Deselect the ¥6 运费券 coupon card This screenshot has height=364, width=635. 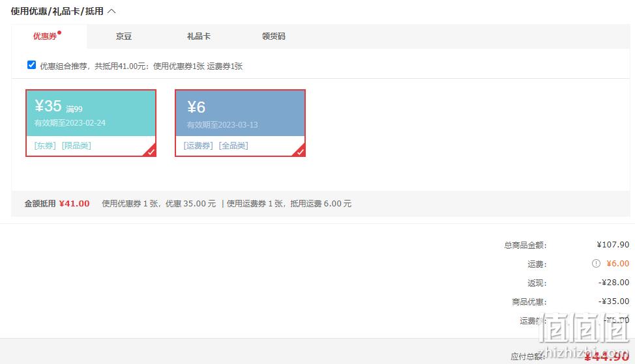(x=240, y=123)
